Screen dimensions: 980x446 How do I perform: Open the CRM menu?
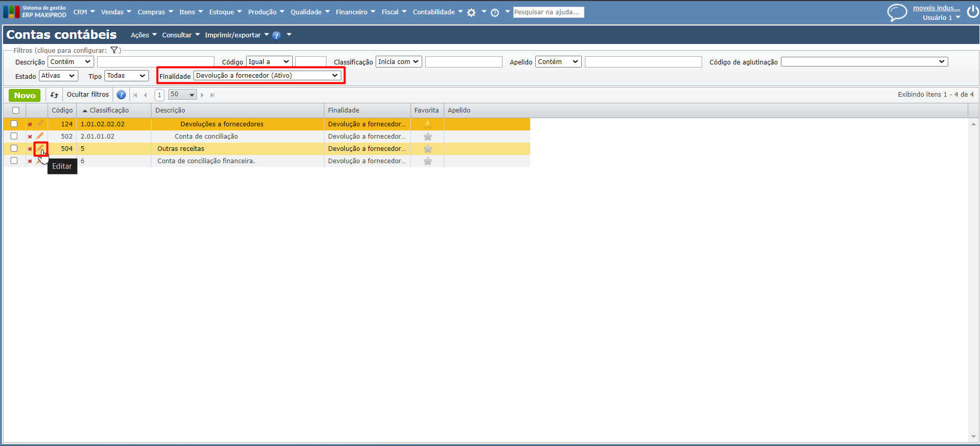84,12
